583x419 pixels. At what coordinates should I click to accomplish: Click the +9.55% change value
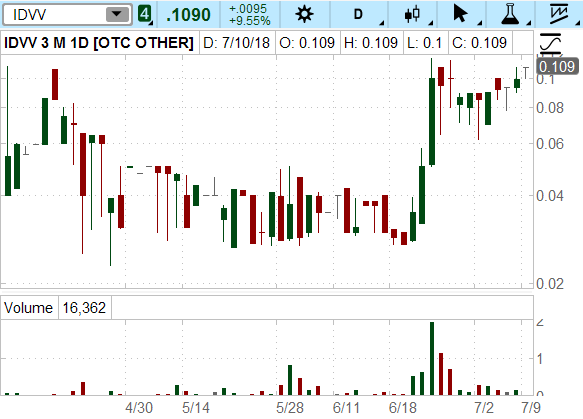pos(249,21)
